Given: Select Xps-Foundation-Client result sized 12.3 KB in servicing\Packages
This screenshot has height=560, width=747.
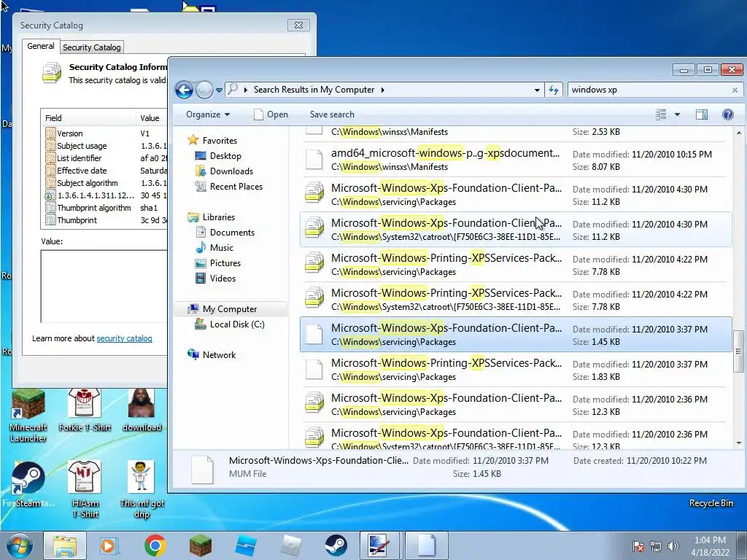Looking at the screenshot, I should tap(516, 404).
